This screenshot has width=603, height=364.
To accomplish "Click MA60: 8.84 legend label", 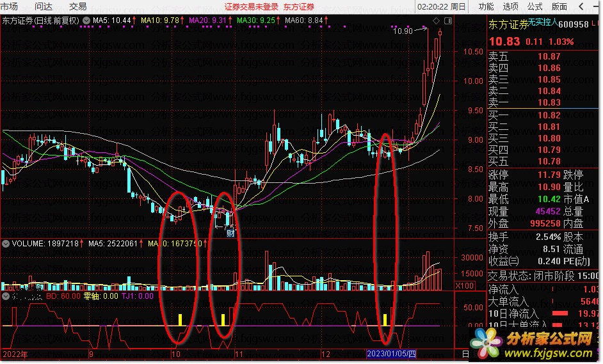I will 304,20.
